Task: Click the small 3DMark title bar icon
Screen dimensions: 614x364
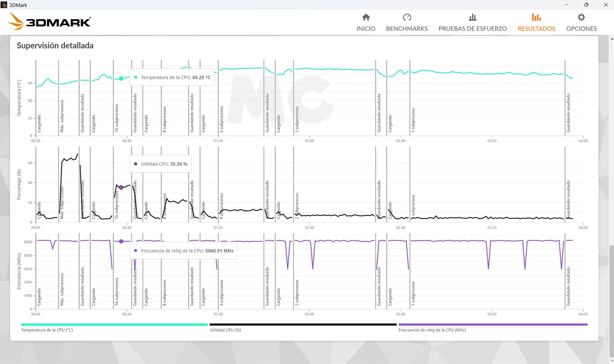Action: pyautogui.click(x=5, y=5)
